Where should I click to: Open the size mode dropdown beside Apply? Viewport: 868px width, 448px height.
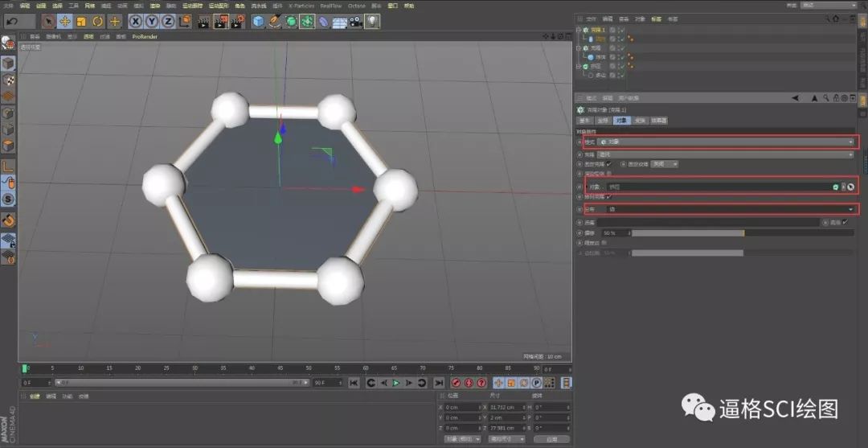pos(506,438)
